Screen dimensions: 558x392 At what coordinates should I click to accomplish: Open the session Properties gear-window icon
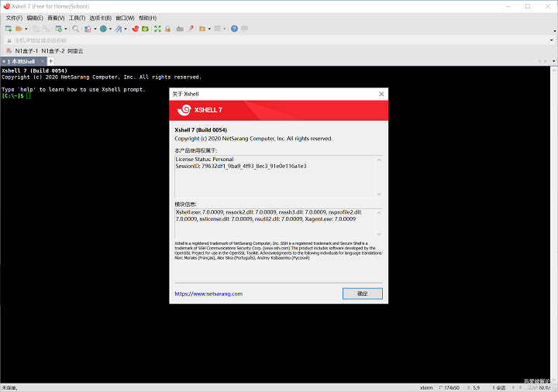click(59, 29)
